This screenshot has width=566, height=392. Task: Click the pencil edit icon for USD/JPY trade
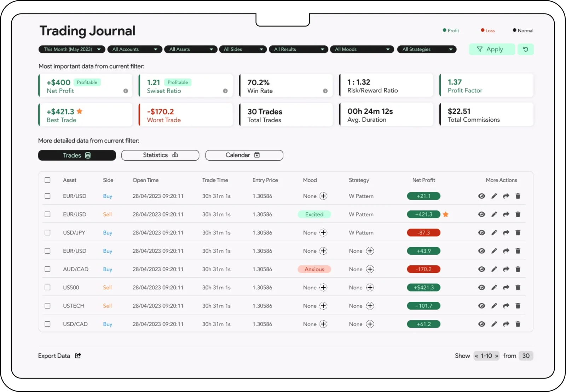point(494,232)
